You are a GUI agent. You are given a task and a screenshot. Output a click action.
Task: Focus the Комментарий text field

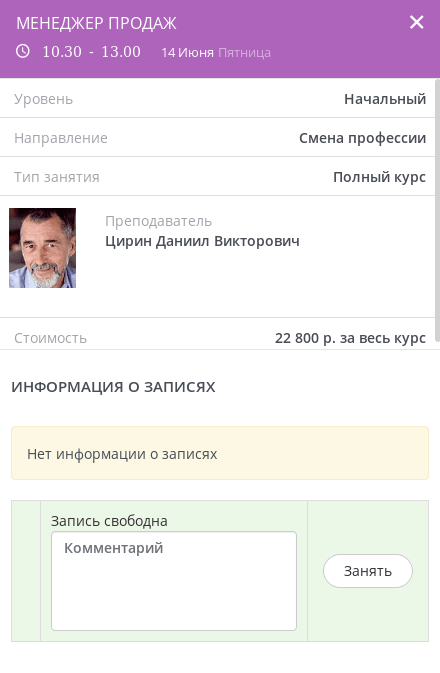[x=174, y=581]
